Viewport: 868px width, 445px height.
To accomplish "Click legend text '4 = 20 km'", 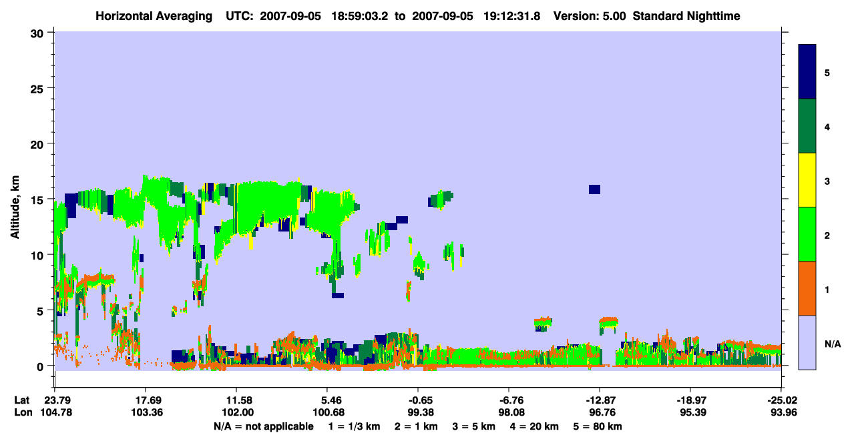I will point(535,426).
